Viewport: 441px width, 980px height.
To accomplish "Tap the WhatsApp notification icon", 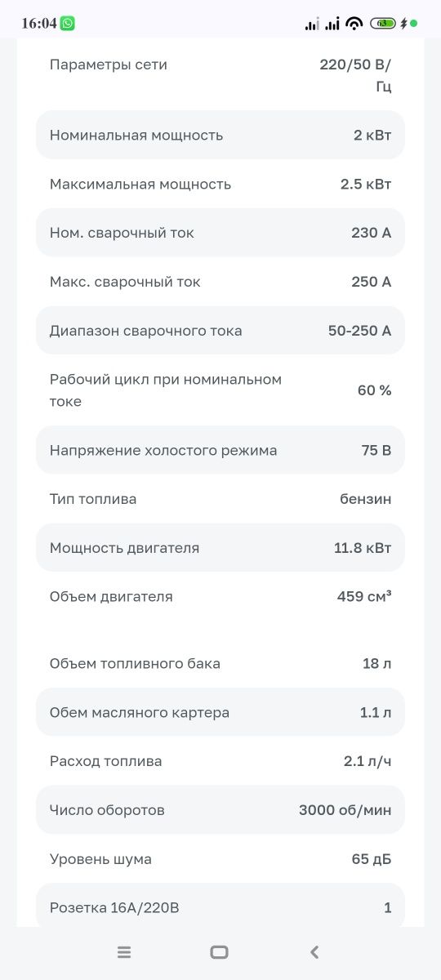I will (68, 23).
